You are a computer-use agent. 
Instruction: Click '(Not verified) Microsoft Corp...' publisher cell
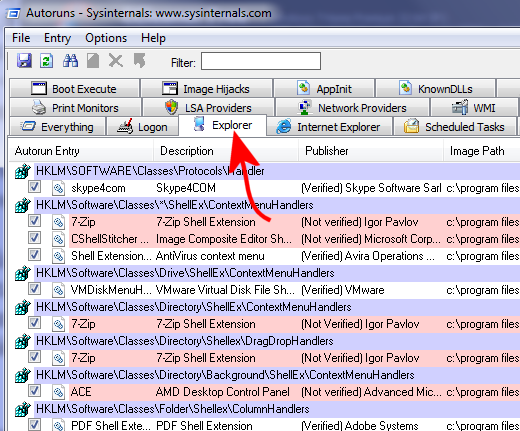[x=371, y=239]
